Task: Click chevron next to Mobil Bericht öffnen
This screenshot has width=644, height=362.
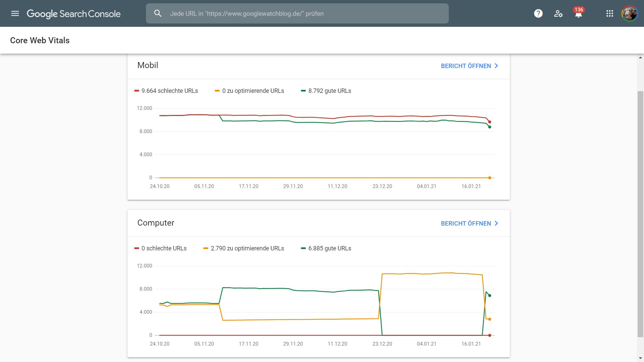Action: pos(496,66)
